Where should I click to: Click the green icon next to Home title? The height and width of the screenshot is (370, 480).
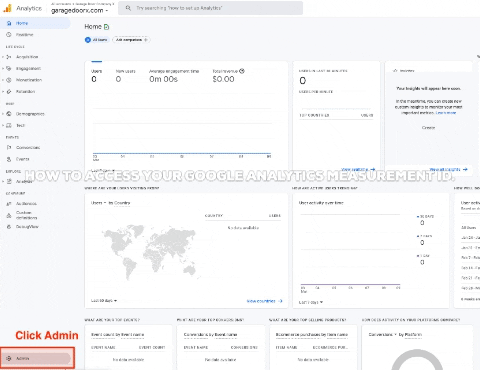107,27
